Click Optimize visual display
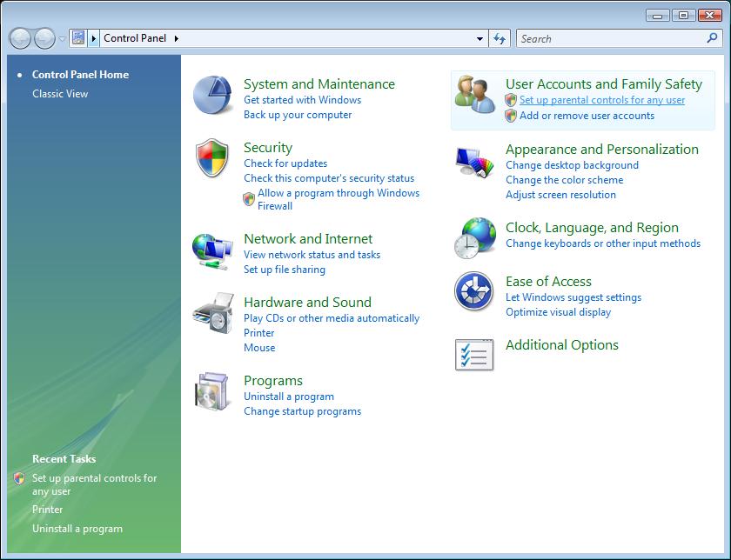Screen dimensions: 731x560 pyautogui.click(x=559, y=312)
